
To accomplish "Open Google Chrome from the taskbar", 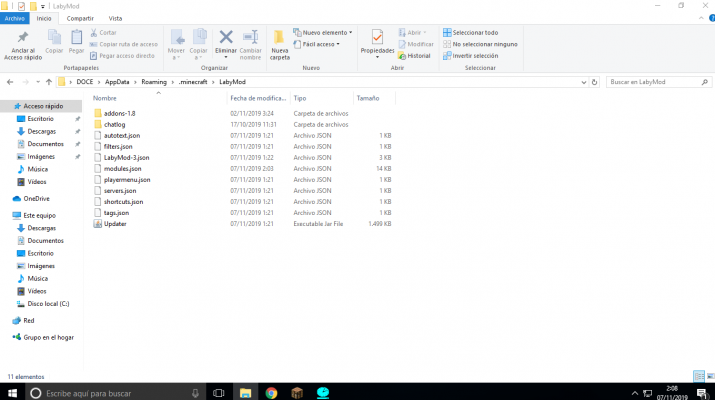I will 271,393.
